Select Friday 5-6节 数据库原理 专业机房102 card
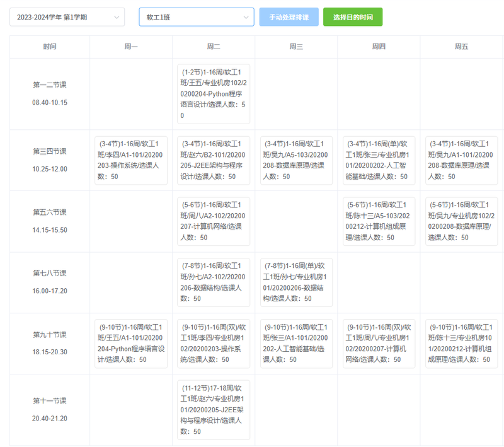504x447 pixels. 461,221
